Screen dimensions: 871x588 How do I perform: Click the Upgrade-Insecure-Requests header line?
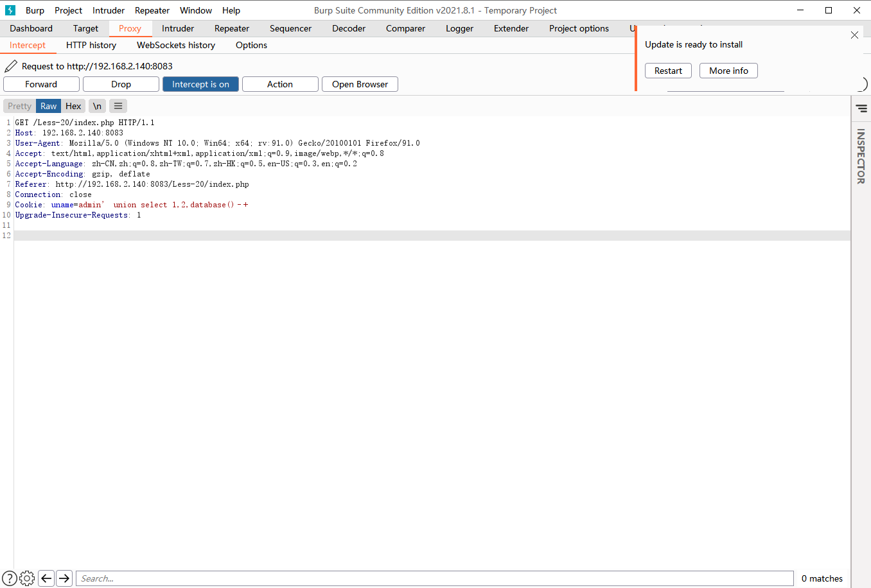78,215
